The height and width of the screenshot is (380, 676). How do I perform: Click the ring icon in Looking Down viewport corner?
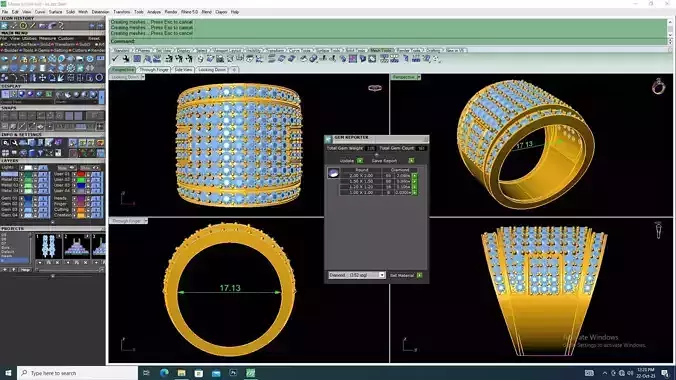pyautogui.click(x=375, y=88)
